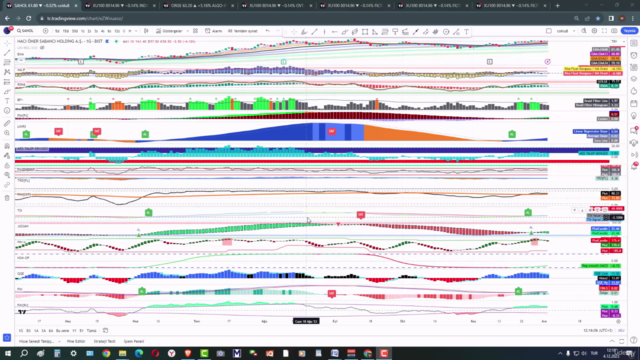Open the ideas lightbulb icon on right sidebar
The height and width of the screenshot is (360, 640).
(x=633, y=116)
